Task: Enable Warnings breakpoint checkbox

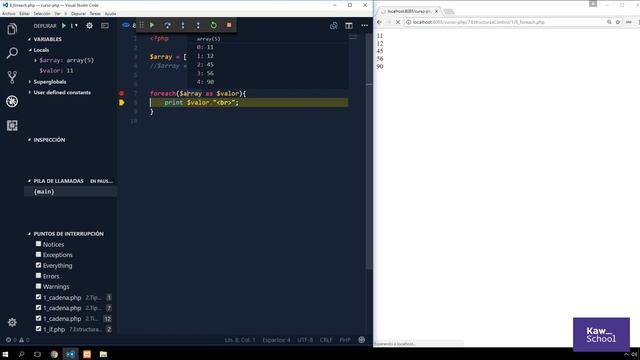Action: [x=38, y=286]
